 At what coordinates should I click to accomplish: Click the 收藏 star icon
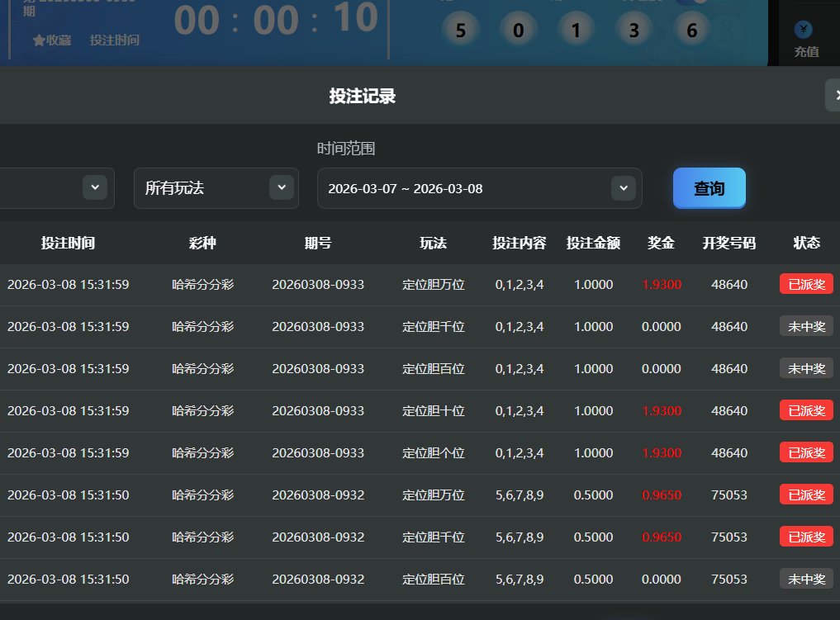(x=39, y=40)
